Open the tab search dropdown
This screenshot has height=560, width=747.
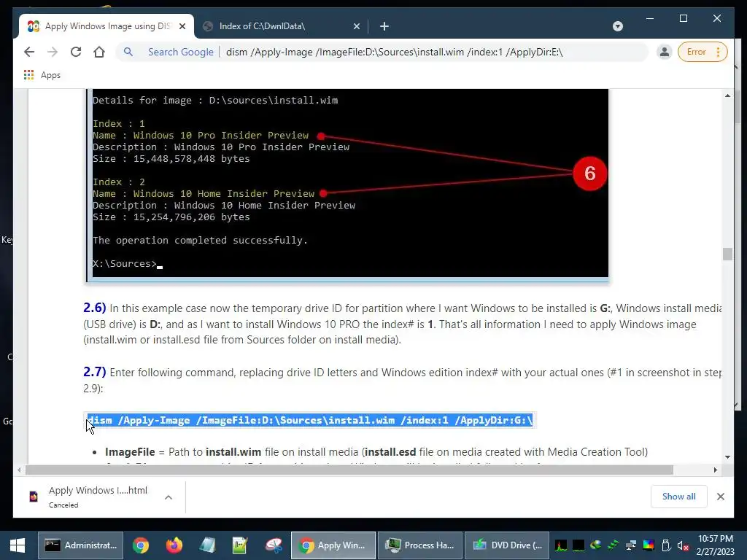(617, 26)
